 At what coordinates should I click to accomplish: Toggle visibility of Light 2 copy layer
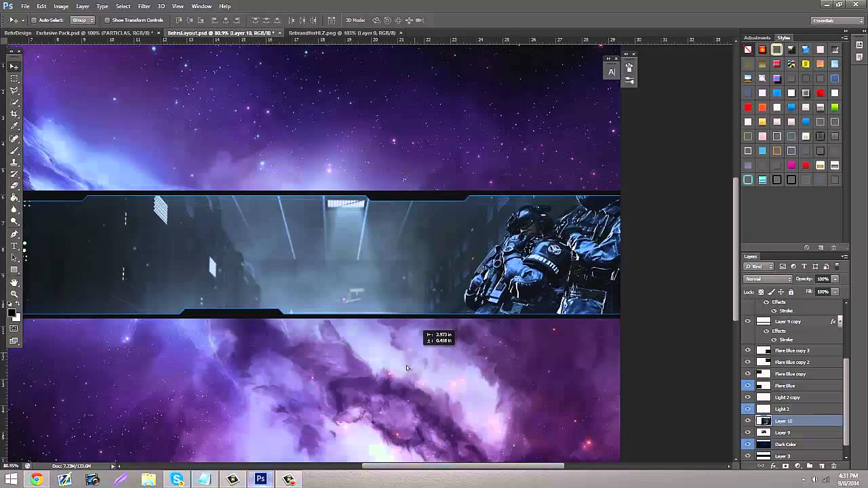[748, 397]
